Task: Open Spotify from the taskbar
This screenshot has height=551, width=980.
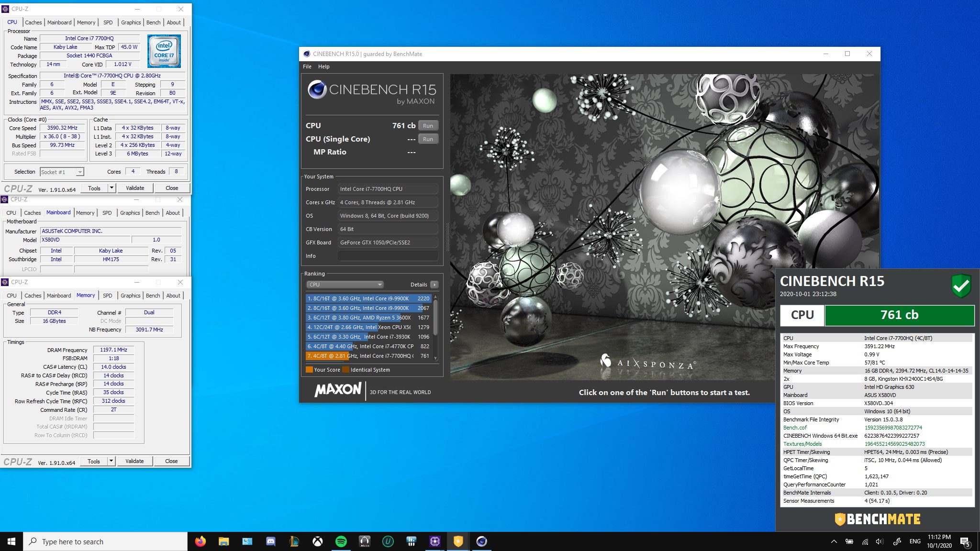Action: (341, 541)
